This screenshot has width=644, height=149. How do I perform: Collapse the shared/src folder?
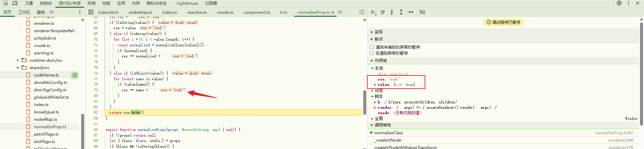click(x=18, y=68)
